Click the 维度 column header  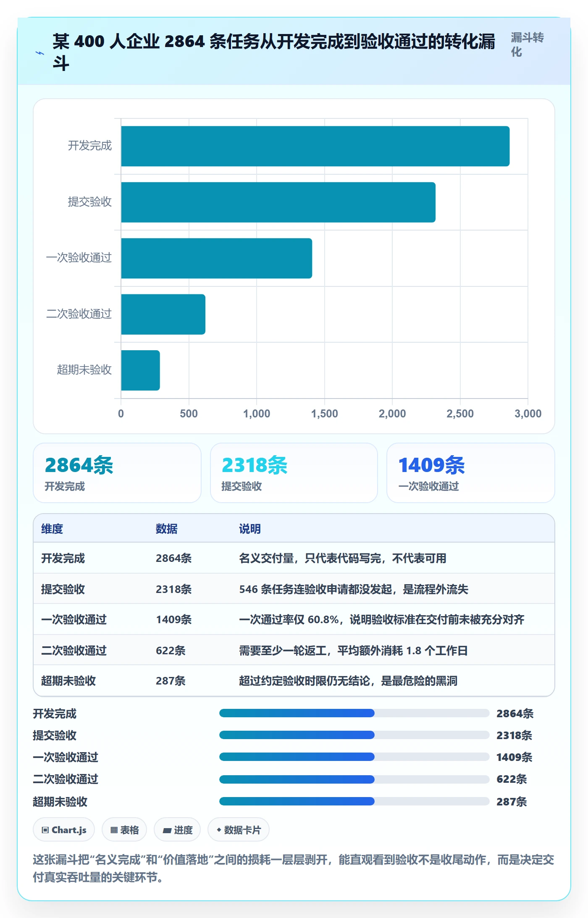[52, 529]
